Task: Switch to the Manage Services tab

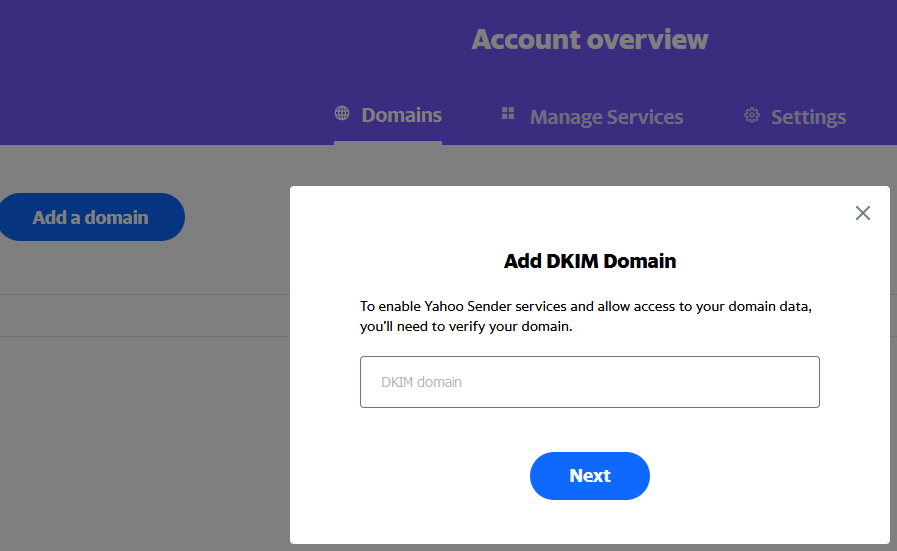Action: [592, 117]
